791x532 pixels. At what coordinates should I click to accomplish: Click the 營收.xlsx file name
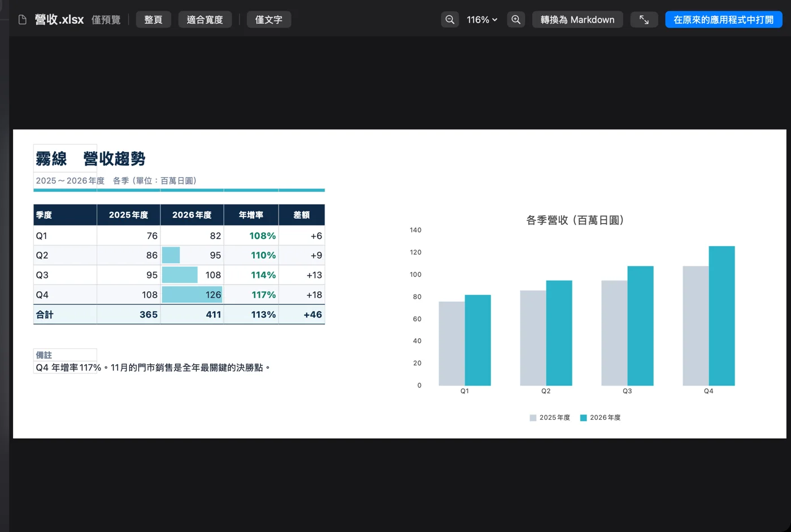click(59, 20)
